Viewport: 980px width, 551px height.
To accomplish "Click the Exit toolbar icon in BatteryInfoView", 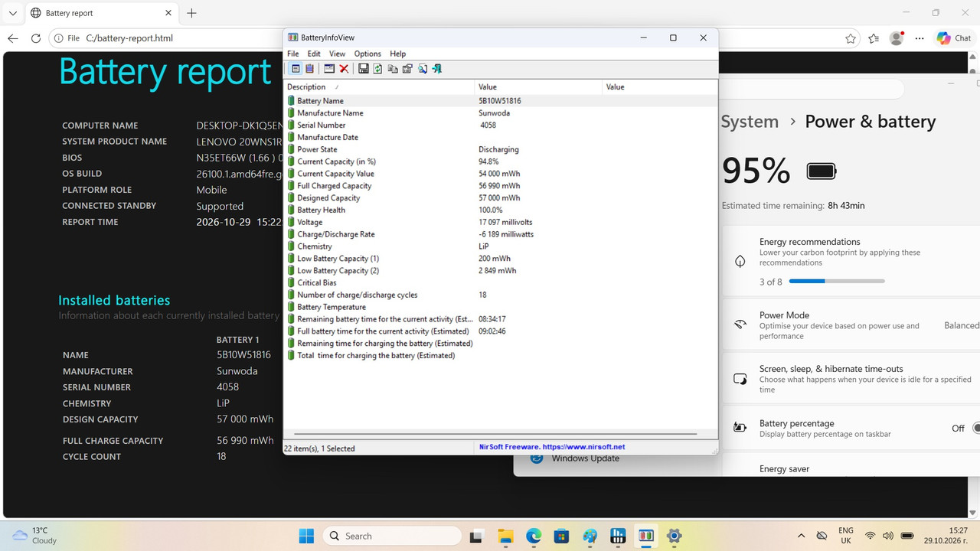I will point(437,69).
